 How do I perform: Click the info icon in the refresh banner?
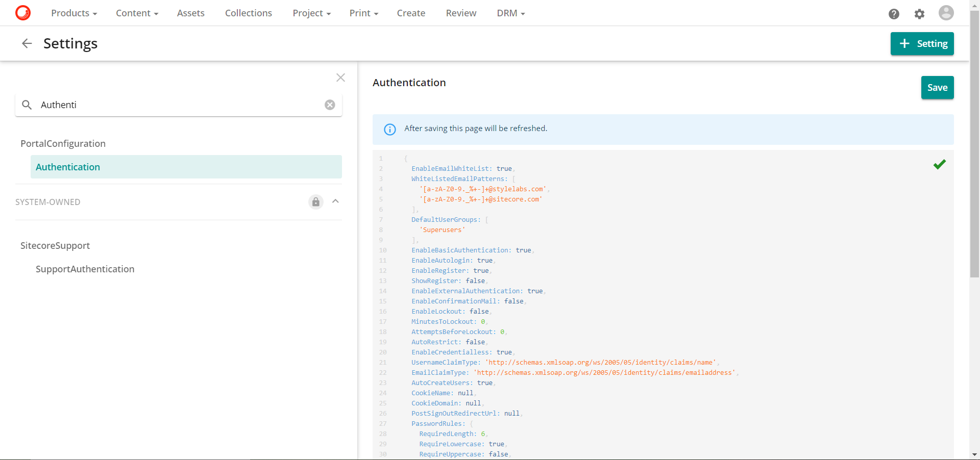point(389,130)
